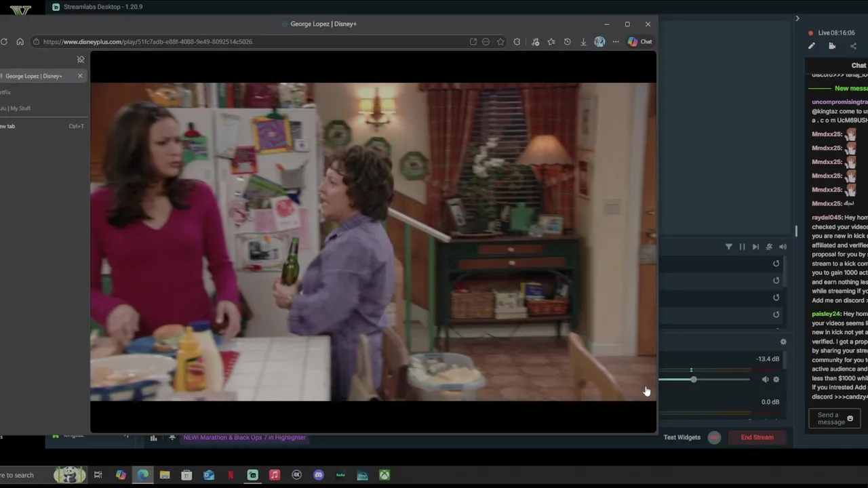This screenshot has height=488, width=868.
Task: Open the Extensions puzzle icon in Edge
Action: pos(517,41)
